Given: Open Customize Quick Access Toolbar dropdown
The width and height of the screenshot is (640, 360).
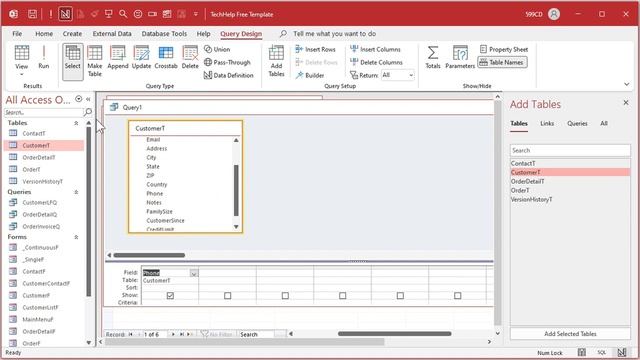Looking at the screenshot, I should pyautogui.click(x=196, y=14).
